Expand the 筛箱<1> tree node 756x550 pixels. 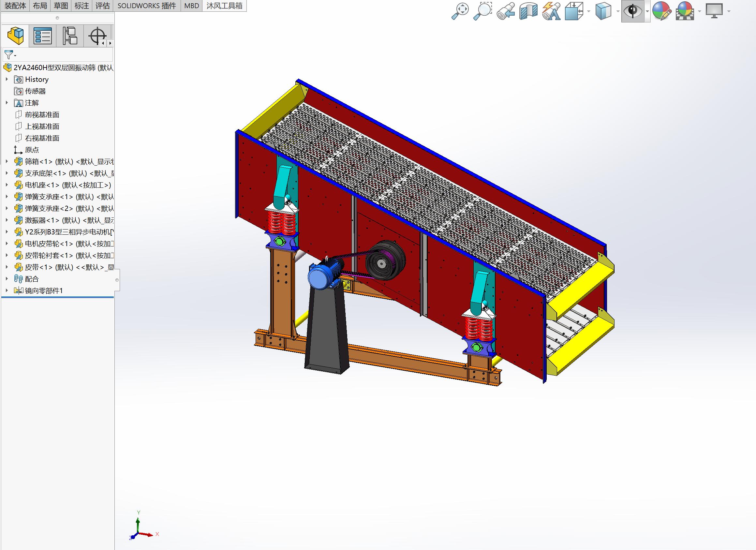[7, 162]
